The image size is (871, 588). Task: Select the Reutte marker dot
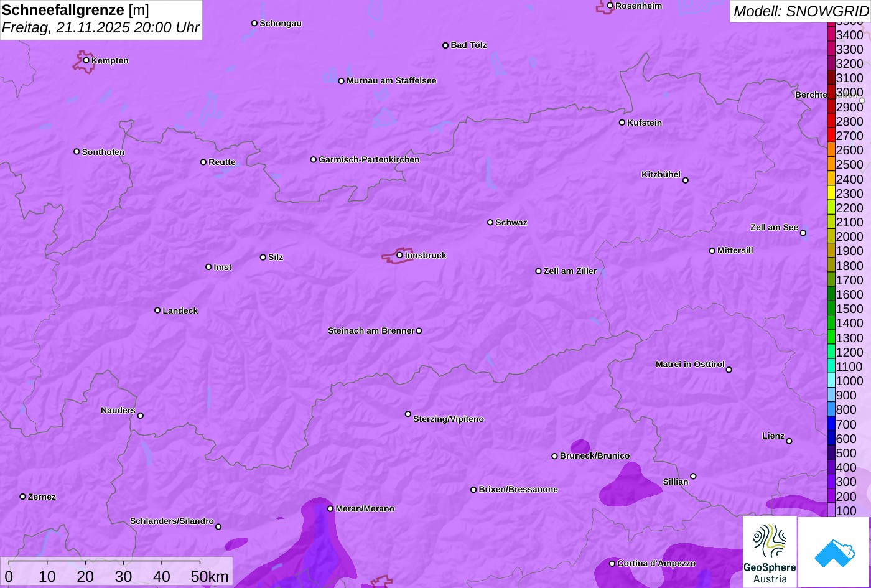pos(203,162)
